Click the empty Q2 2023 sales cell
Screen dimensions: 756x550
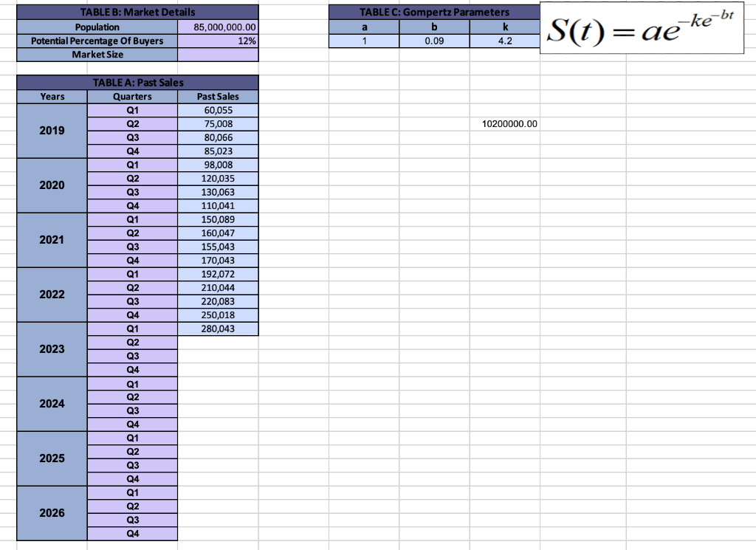pyautogui.click(x=217, y=342)
